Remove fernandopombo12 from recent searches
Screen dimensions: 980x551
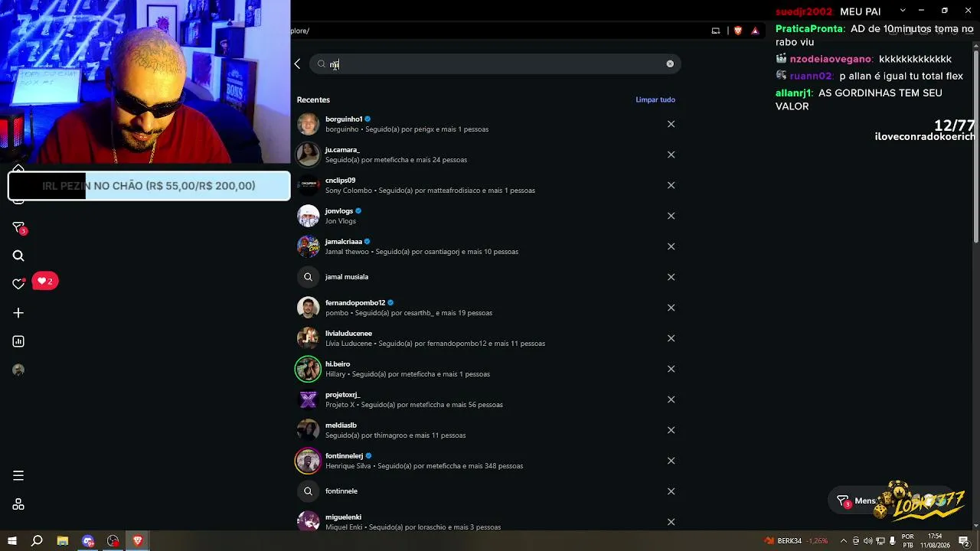[671, 308]
